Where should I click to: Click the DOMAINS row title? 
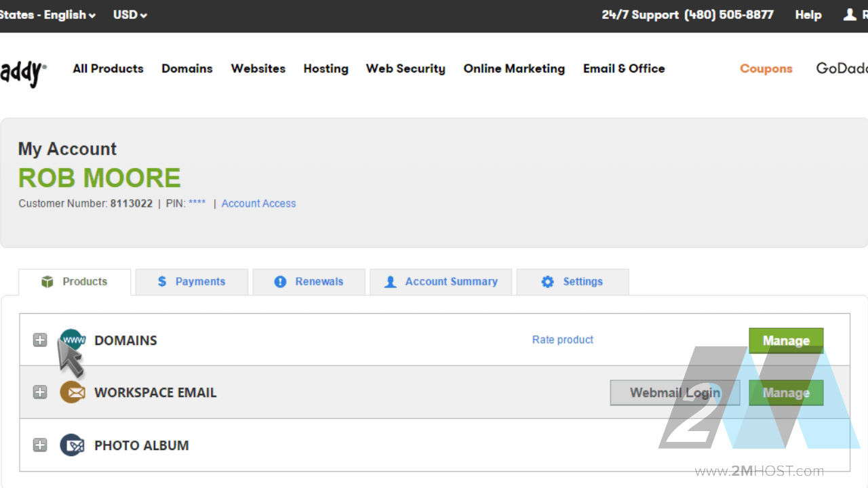tap(125, 340)
